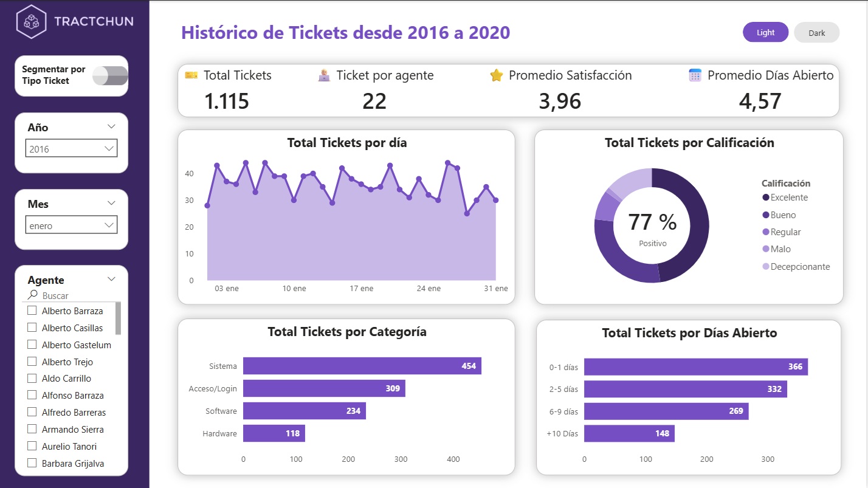Image resolution: width=868 pixels, height=488 pixels.
Task: Click the agent icon next to Ticket por agente
Action: [324, 75]
